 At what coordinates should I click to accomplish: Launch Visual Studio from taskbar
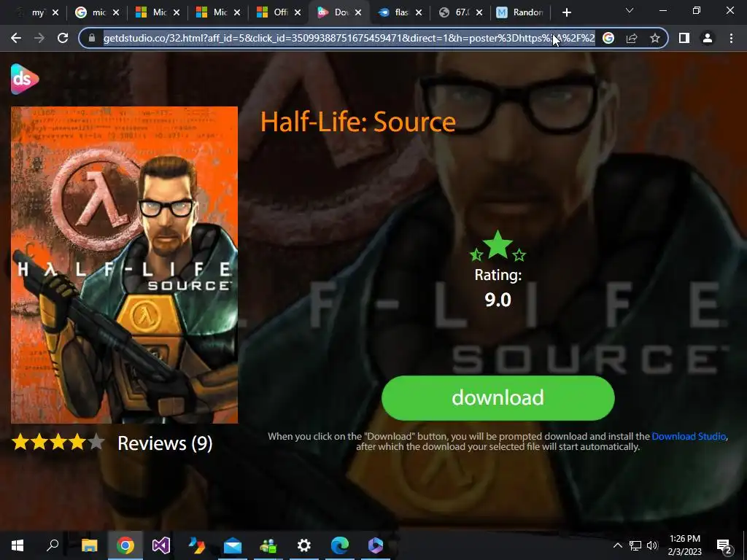161,545
